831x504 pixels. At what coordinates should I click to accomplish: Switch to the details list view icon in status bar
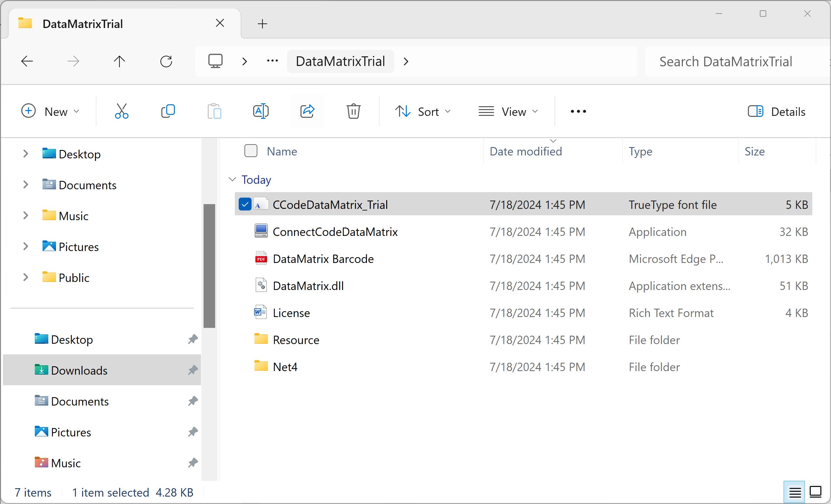point(795,492)
